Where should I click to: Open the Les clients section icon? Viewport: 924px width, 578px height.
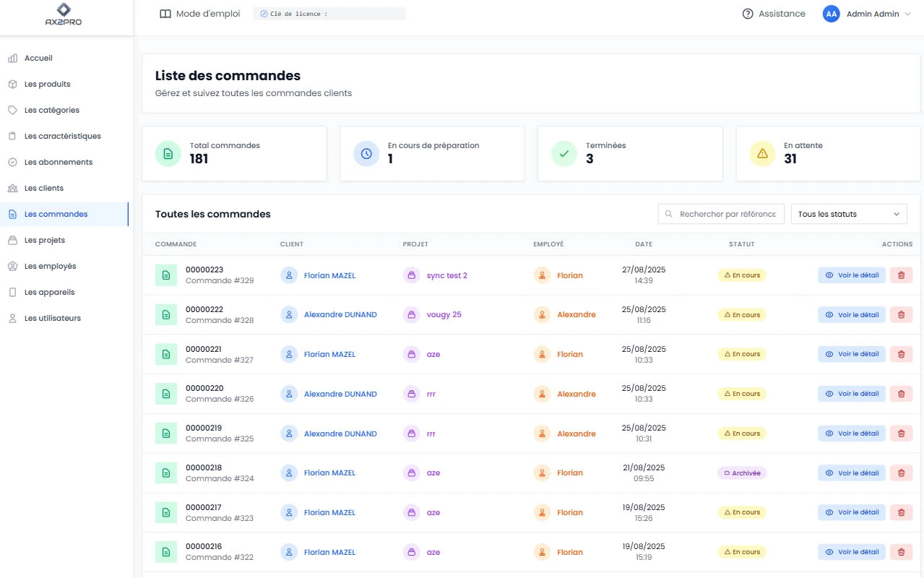pos(11,188)
